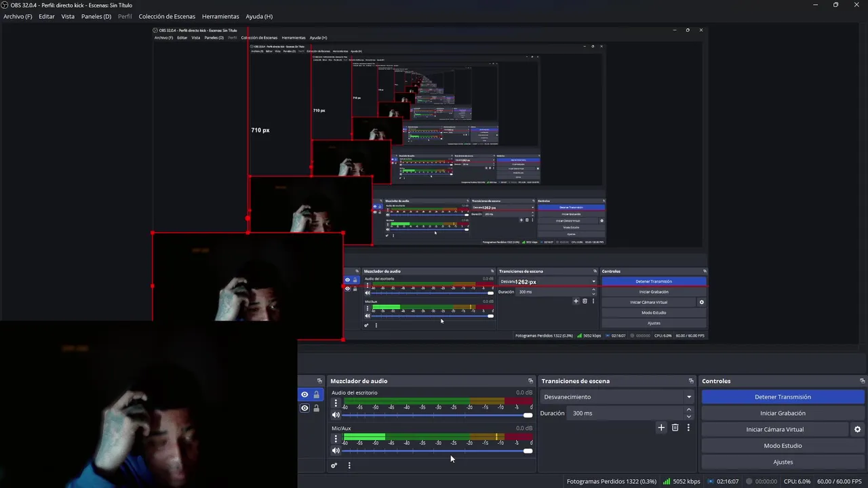Viewport: 868px width, 488px height.
Task: Mute the Mic/Aux speaker icon
Action: pyautogui.click(x=336, y=451)
